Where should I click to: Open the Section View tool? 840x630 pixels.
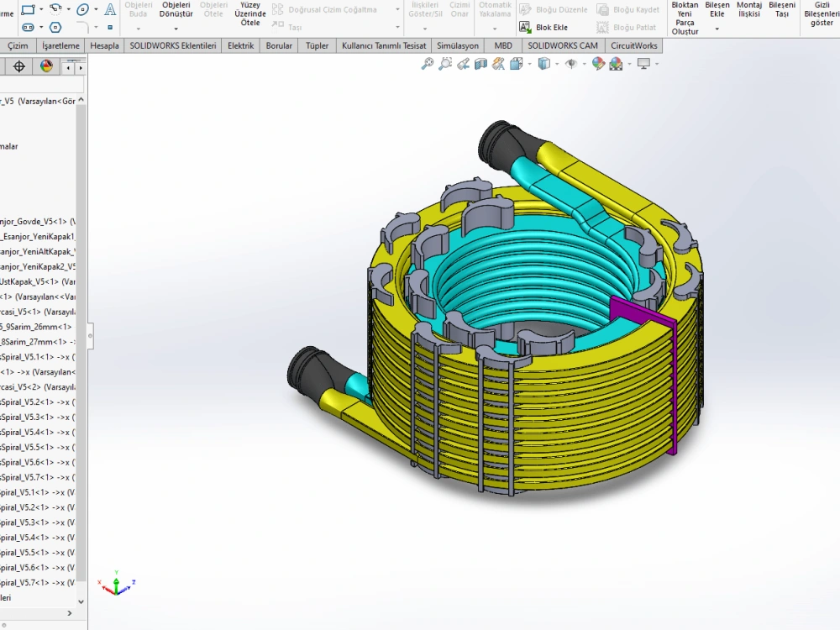click(481, 63)
